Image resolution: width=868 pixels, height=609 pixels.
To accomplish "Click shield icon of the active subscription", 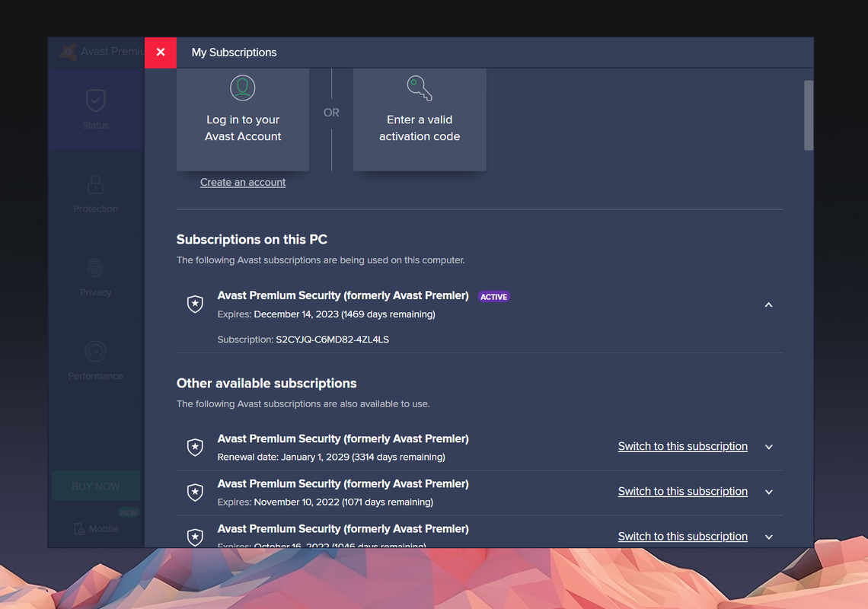I will click(195, 304).
